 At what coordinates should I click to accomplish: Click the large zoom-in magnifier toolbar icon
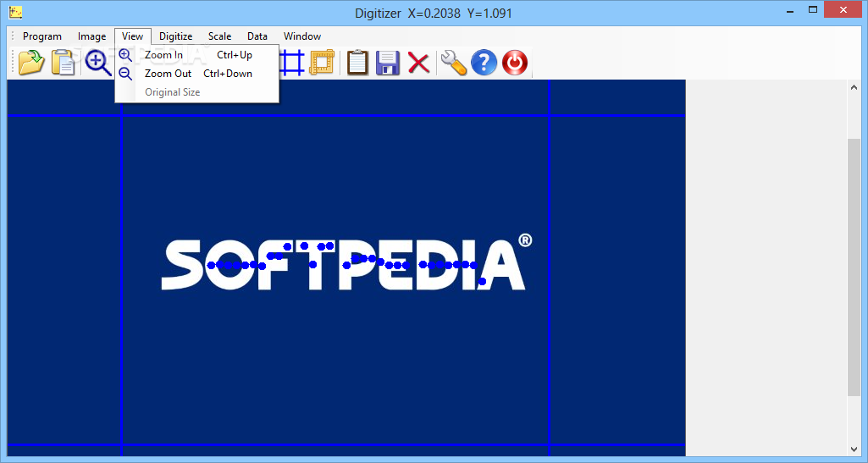tap(98, 62)
